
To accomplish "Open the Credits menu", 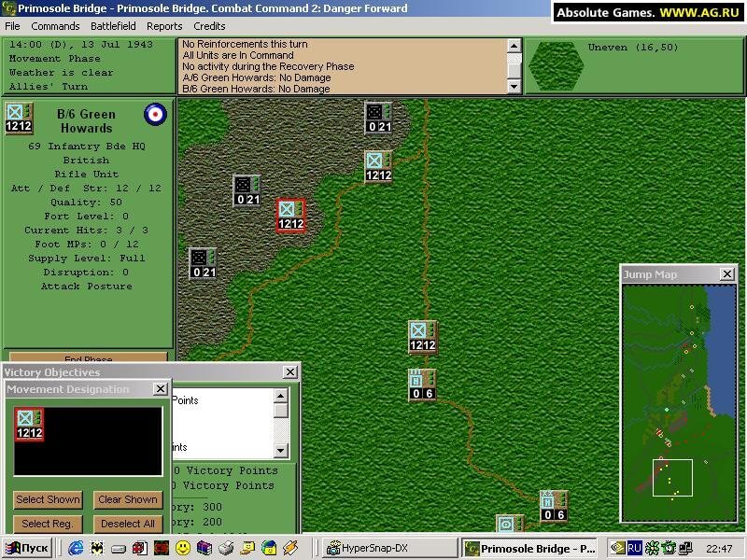I will pyautogui.click(x=209, y=26).
